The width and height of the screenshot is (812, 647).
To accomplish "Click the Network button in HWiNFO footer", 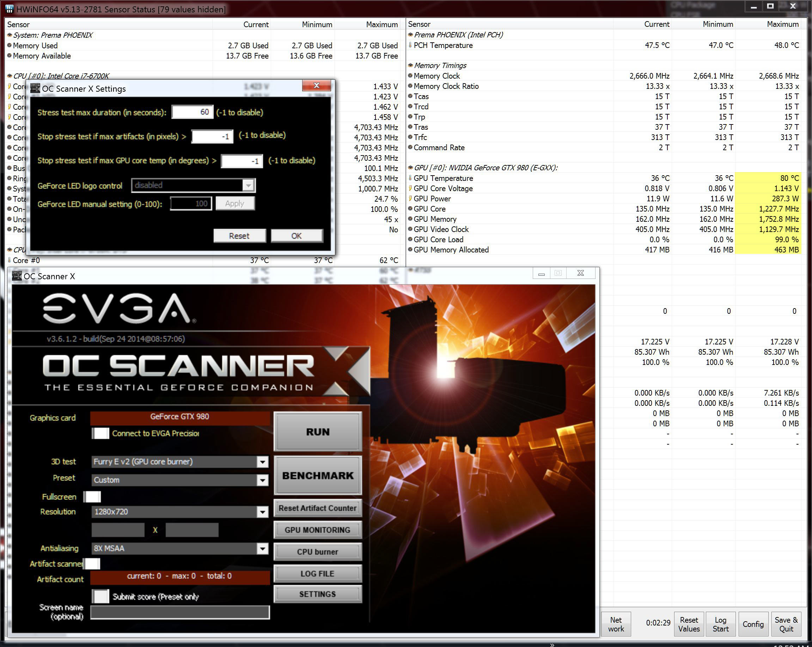I will (x=616, y=624).
